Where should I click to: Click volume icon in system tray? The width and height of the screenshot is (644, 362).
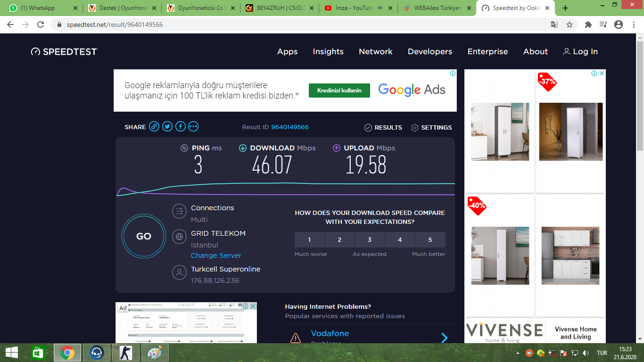[x=586, y=353]
